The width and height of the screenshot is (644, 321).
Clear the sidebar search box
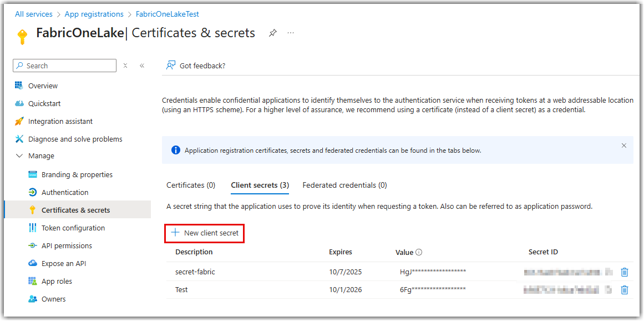[x=125, y=66]
